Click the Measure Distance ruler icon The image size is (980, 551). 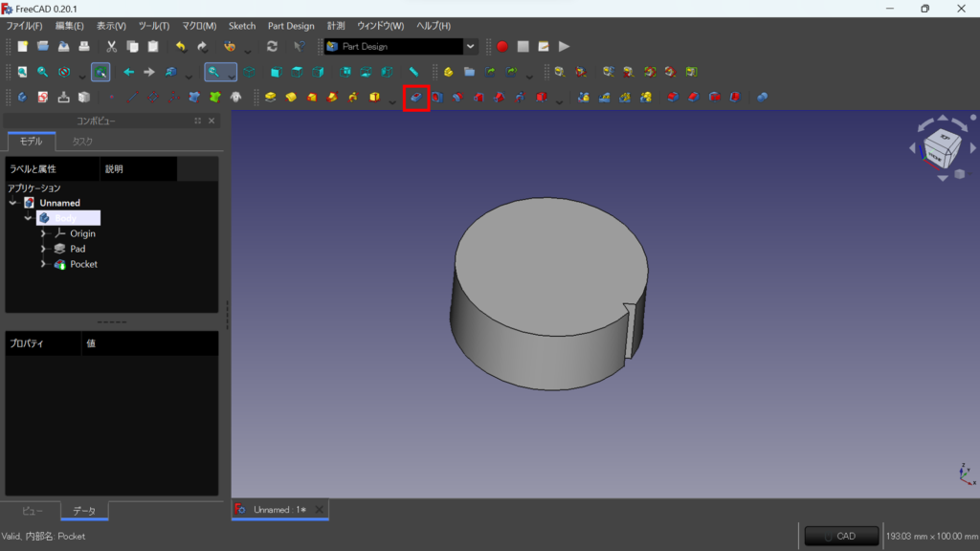[413, 72]
